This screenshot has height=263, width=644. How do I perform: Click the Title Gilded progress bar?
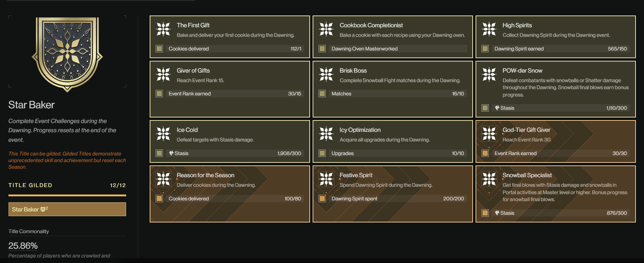pos(67,195)
